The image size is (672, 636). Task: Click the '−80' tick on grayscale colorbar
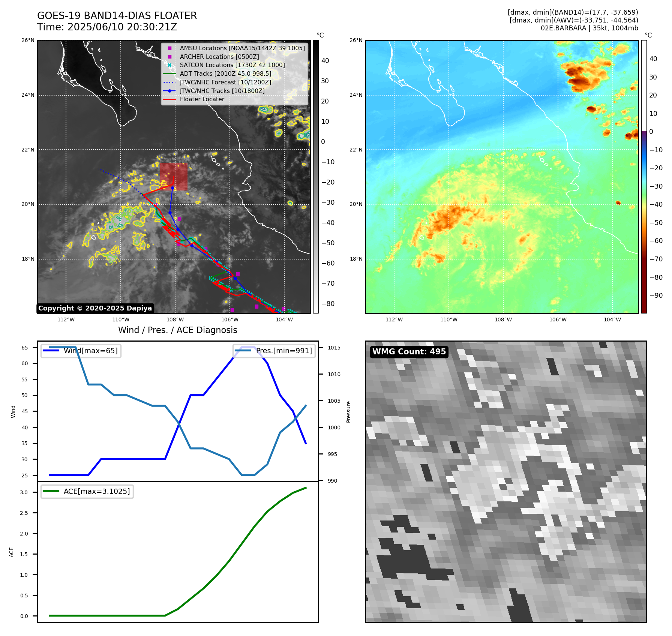tap(328, 304)
